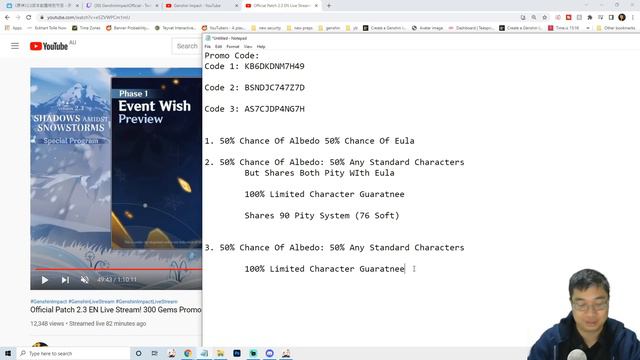Switch to Chrome on the taskbar

[188, 353]
